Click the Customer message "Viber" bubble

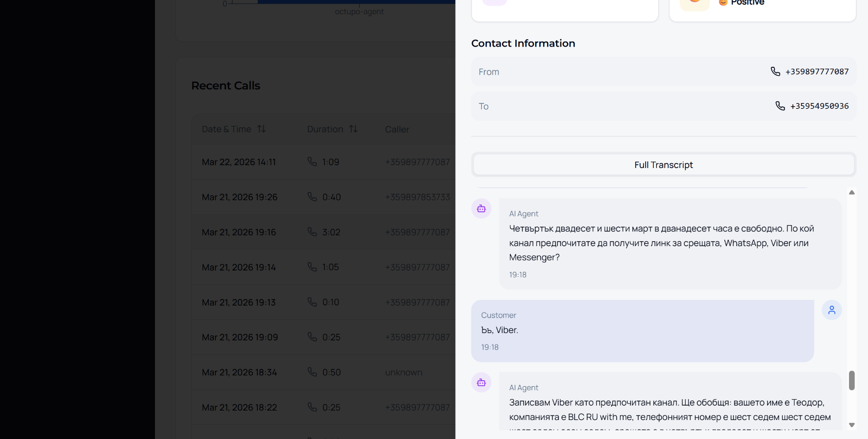642,331
